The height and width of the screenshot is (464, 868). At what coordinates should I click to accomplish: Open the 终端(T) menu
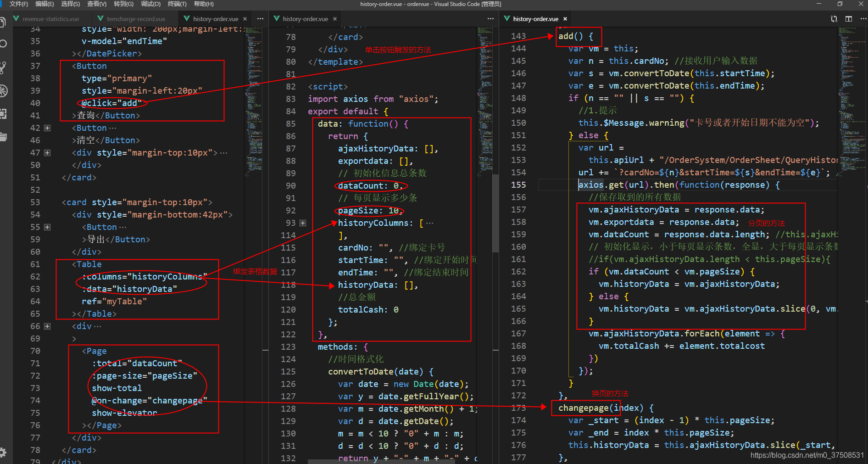point(177,4)
